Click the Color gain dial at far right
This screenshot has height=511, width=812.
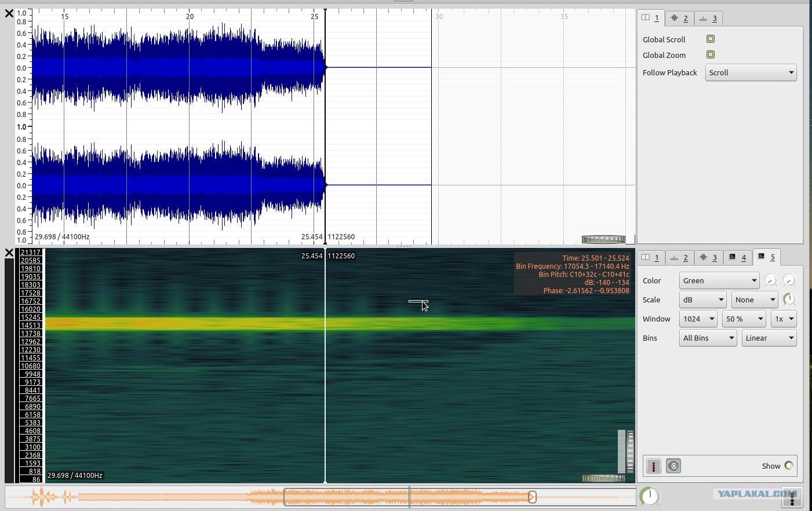click(x=789, y=280)
